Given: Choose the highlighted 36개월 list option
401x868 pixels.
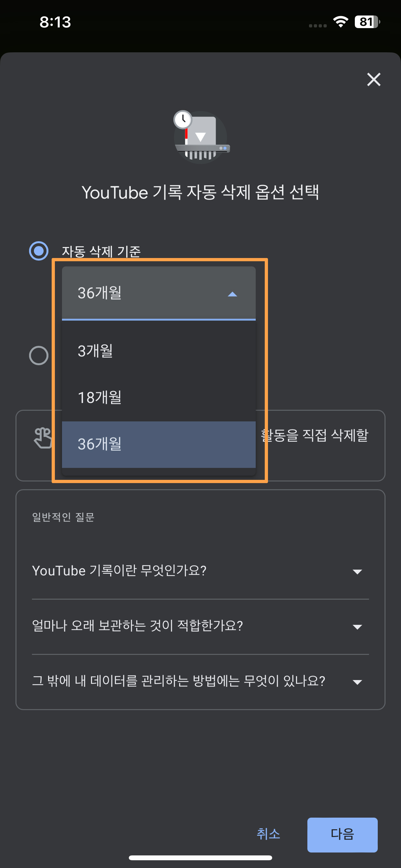Looking at the screenshot, I should (x=159, y=444).
